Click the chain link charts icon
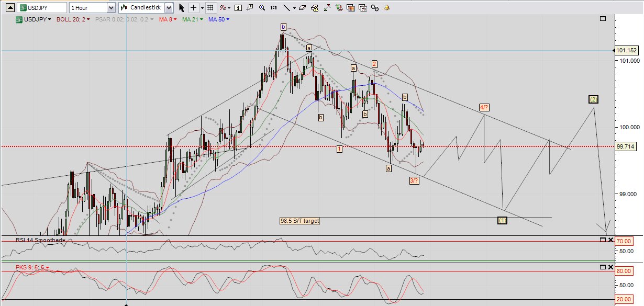The width and height of the screenshot is (644, 306). (375, 8)
